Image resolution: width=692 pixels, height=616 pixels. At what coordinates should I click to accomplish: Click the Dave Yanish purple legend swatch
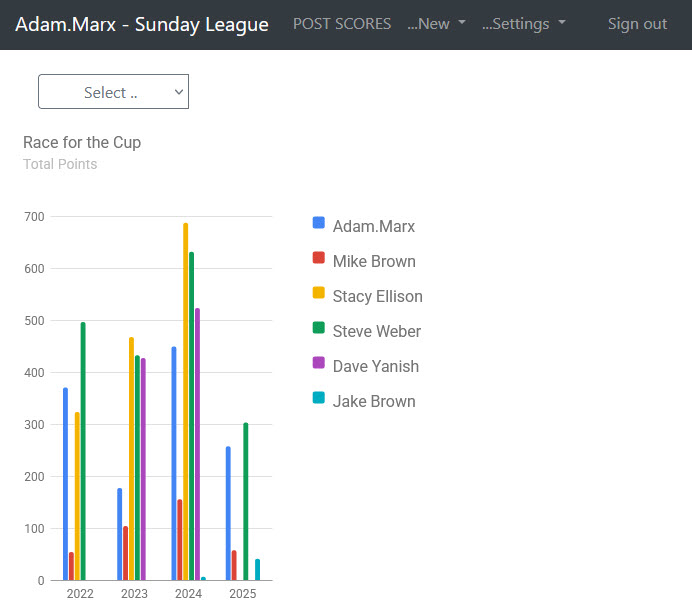(319, 363)
